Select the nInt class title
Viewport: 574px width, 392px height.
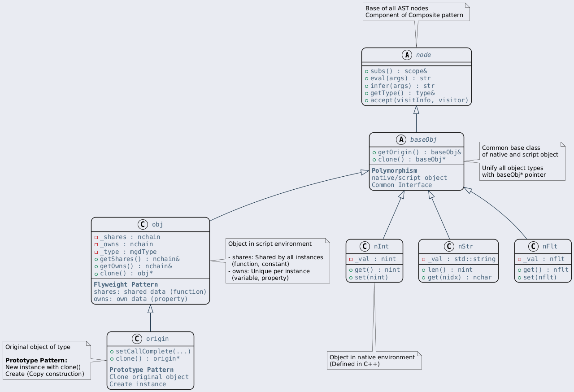[x=382, y=246]
